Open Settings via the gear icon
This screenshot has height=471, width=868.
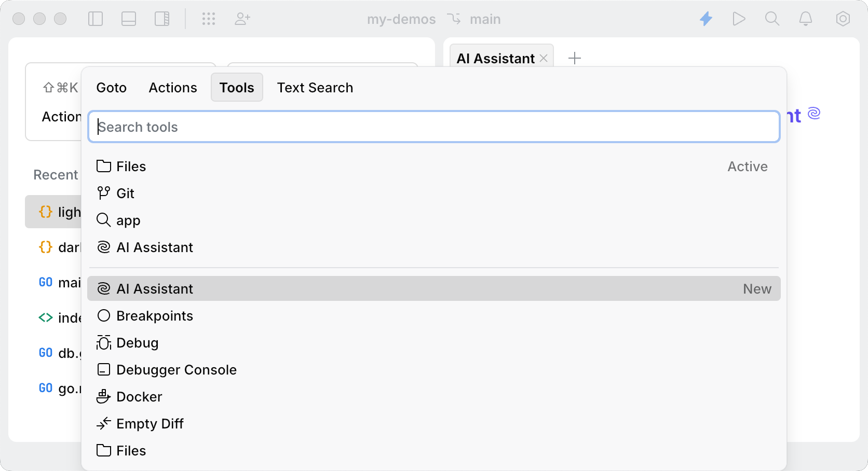tap(843, 19)
